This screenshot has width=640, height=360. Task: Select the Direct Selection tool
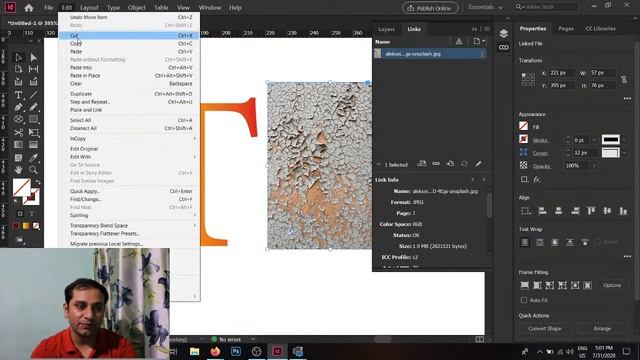pos(33,58)
